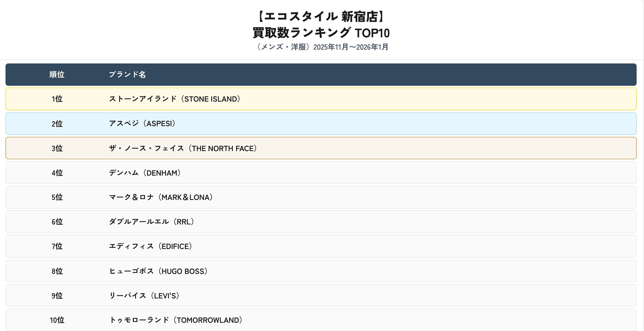
Task: Select the MARK＆LONA brand name
Action: pyautogui.click(x=161, y=197)
